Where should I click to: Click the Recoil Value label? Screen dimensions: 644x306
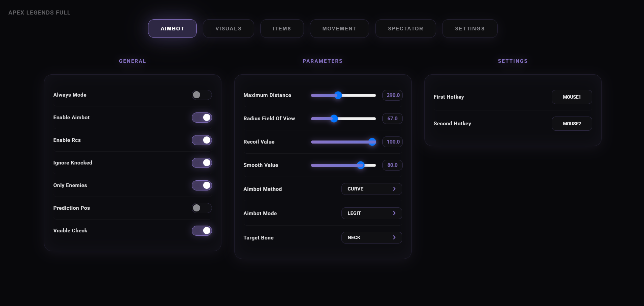pyautogui.click(x=259, y=142)
